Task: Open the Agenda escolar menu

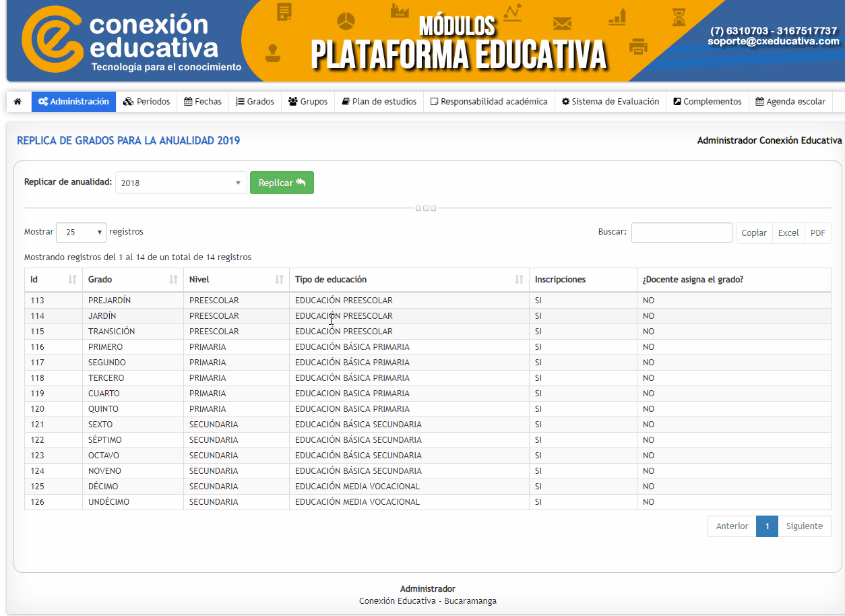Action: [x=790, y=102]
